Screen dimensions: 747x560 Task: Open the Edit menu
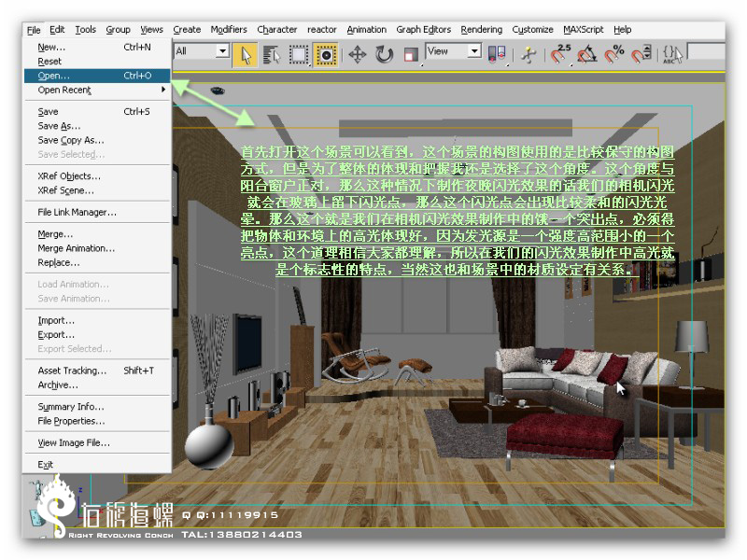tap(57, 30)
